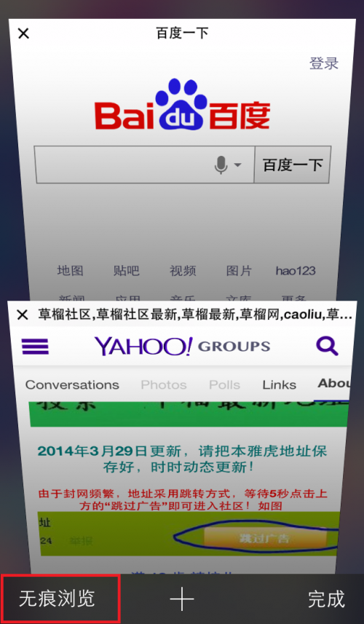Screen dimensions: 364x624
Task: Close the 百度一下 tab card
Action: point(23,33)
